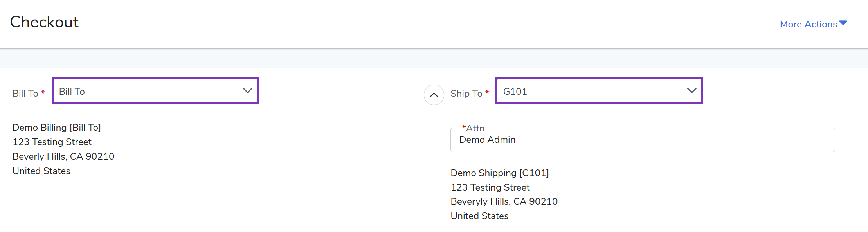Open the Ship To G101 dropdown

tap(591, 91)
